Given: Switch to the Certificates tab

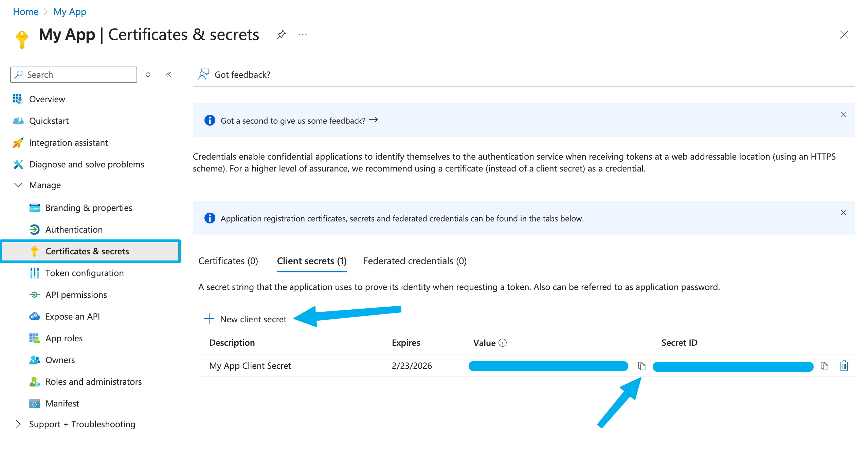Looking at the screenshot, I should tap(228, 261).
